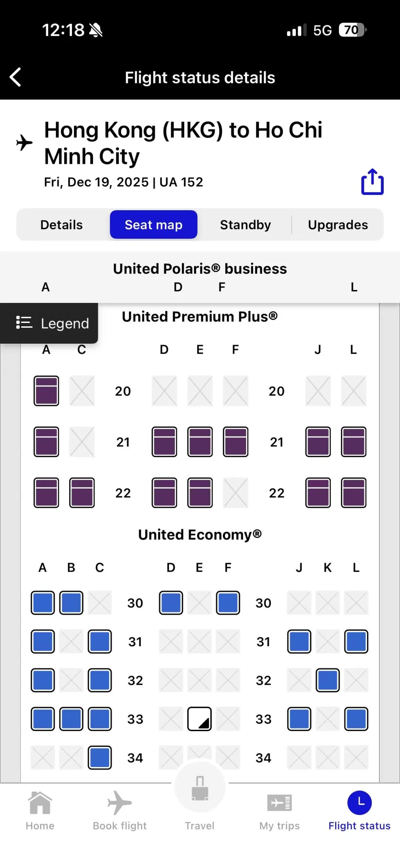This screenshot has height=868, width=400.
Task: Switch to the Details tab
Action: click(61, 225)
